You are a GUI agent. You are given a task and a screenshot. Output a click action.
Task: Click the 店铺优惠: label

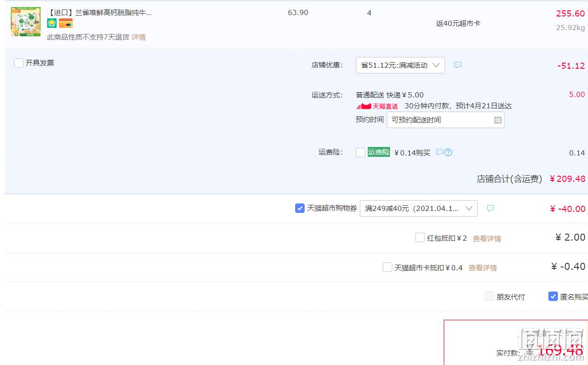(x=327, y=65)
